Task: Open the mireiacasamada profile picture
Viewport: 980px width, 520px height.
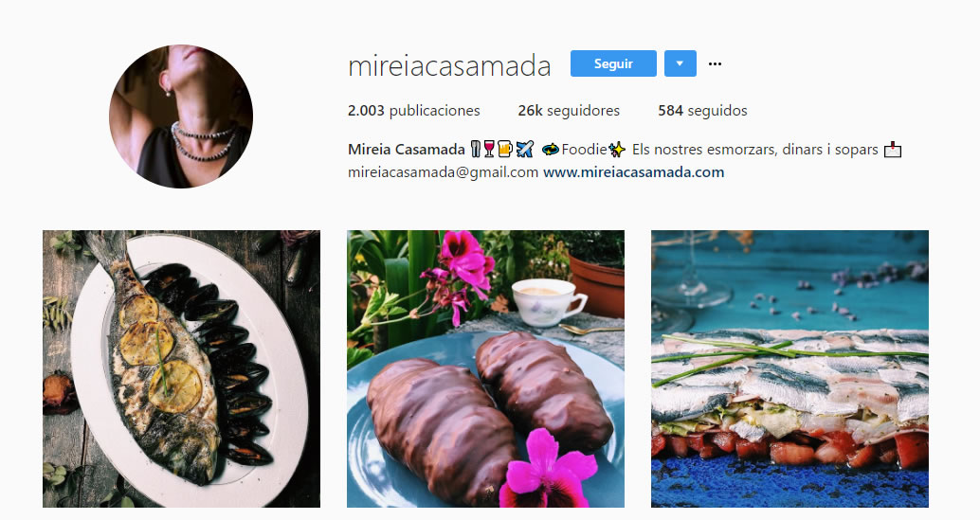Action: pos(181,117)
